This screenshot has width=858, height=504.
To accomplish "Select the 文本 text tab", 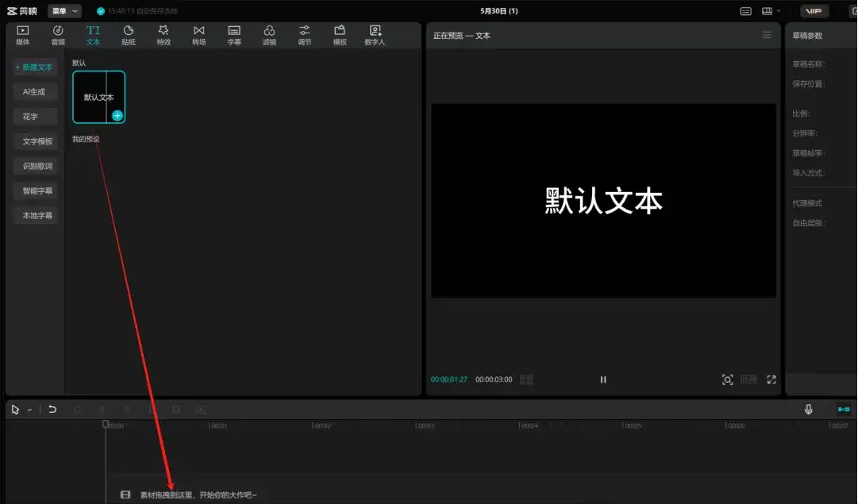I will 93,35.
